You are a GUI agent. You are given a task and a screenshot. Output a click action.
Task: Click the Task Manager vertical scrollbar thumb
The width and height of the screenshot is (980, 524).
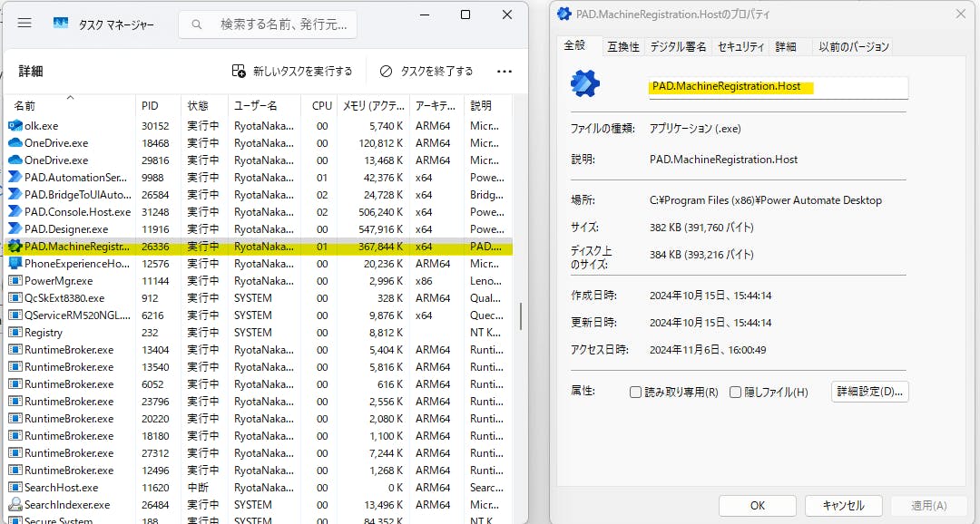pyautogui.click(x=520, y=316)
